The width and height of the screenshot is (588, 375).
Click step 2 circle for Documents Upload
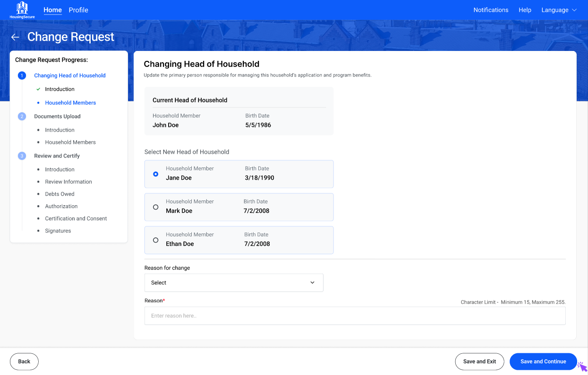22,117
